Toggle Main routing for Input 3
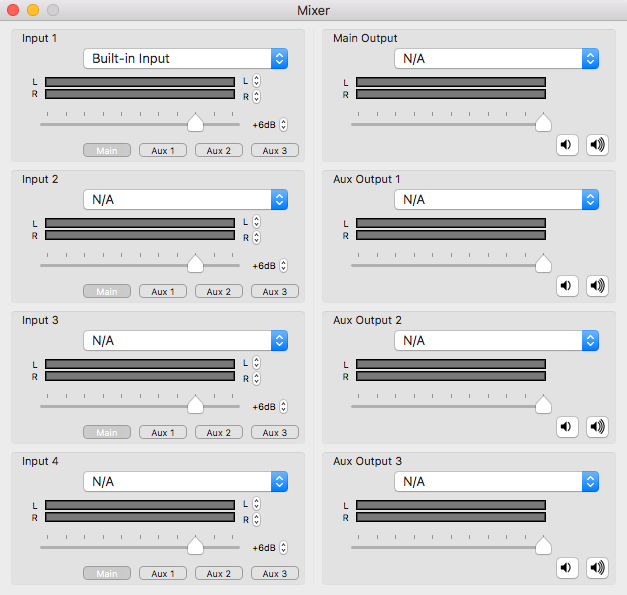Viewport: 627px width, 595px height. click(x=107, y=433)
